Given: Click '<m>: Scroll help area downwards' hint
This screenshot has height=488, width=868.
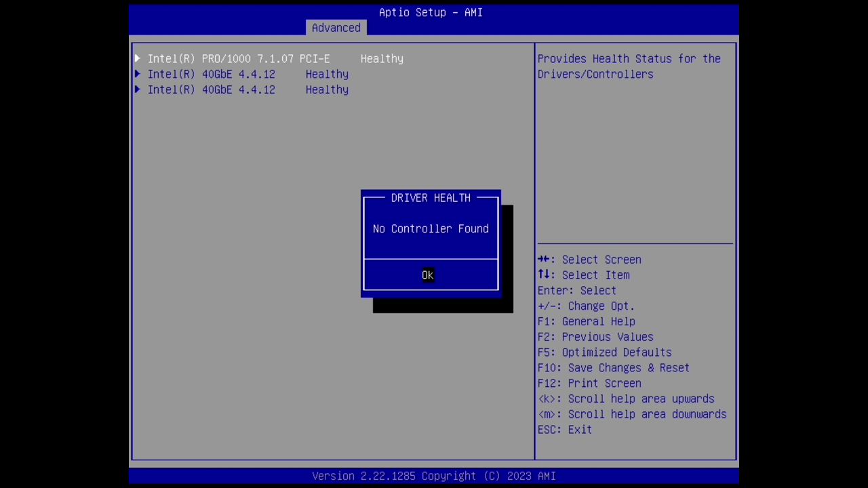Looking at the screenshot, I should click(x=632, y=415).
